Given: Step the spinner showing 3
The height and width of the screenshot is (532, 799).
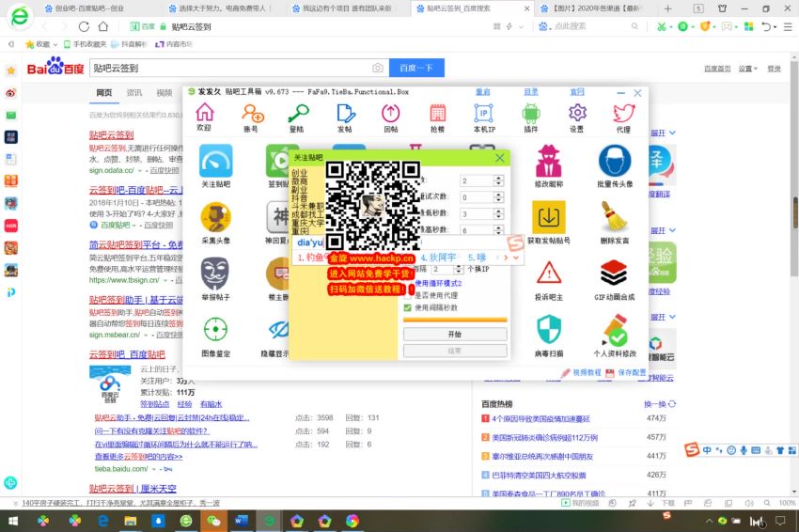Looking at the screenshot, I should [x=499, y=213].
